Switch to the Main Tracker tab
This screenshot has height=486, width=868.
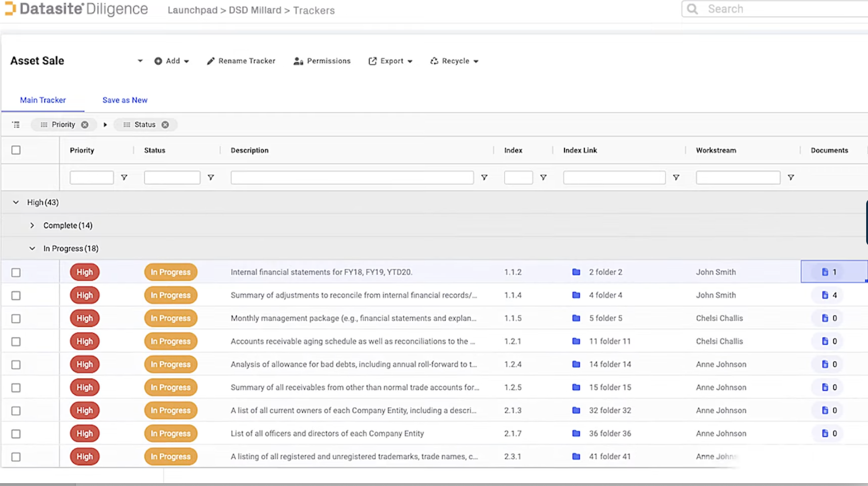pyautogui.click(x=43, y=100)
